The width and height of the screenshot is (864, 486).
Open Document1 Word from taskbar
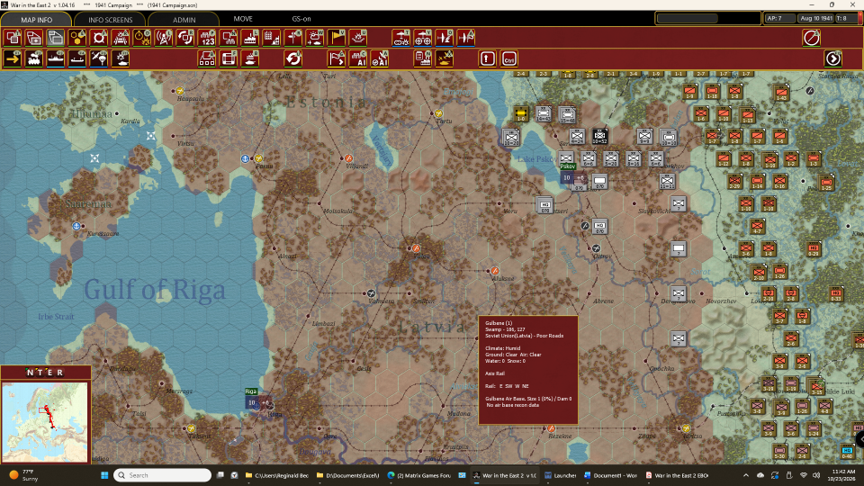[x=610, y=475]
